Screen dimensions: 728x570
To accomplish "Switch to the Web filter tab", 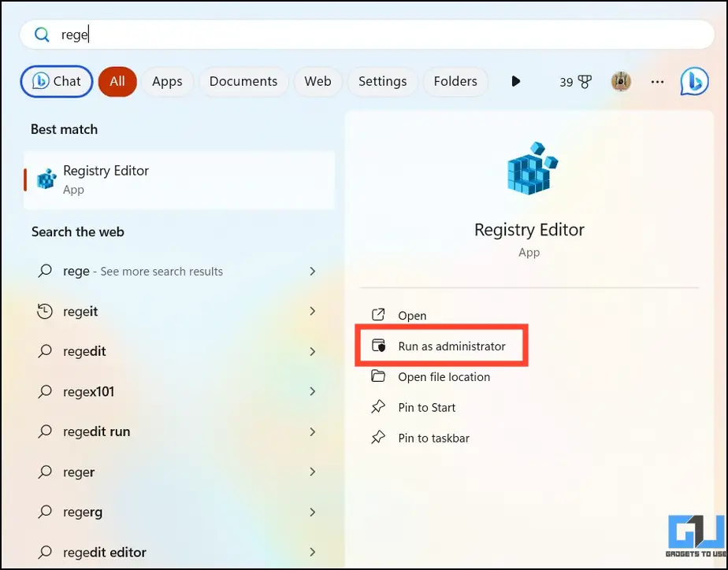I will [x=318, y=82].
